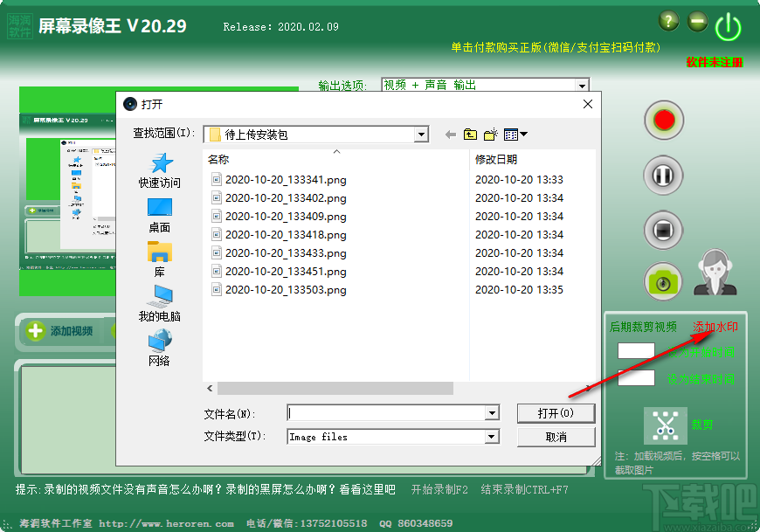Screen dimensions: 760x532
Task: Open the view menu icon in dialog
Action: 515,135
